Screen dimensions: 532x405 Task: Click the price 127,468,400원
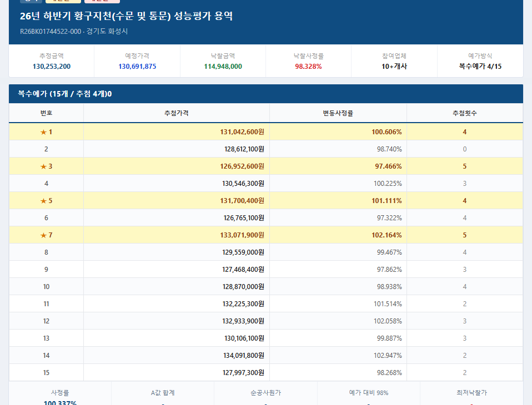tap(243, 270)
